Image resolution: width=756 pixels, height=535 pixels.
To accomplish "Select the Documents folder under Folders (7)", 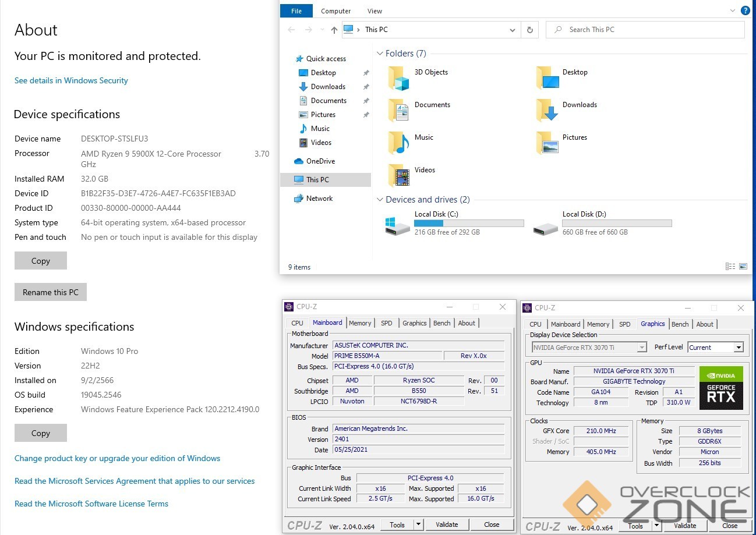I will [x=419, y=111].
